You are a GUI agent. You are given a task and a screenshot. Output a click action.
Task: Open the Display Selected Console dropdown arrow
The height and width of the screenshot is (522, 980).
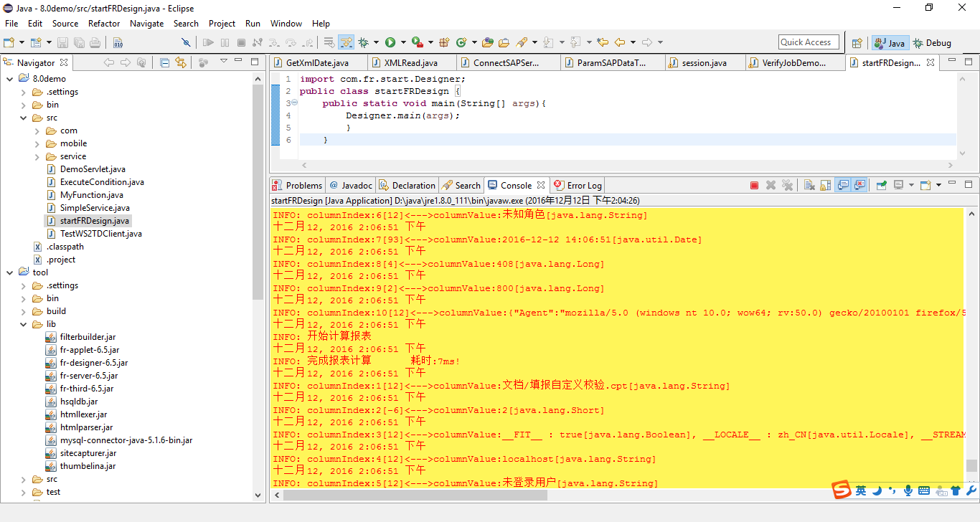point(911,185)
